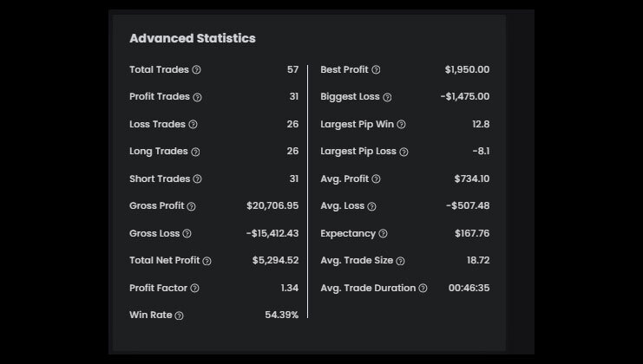
Task: Click the question icon beside Gross Loss
Action: coord(187,234)
